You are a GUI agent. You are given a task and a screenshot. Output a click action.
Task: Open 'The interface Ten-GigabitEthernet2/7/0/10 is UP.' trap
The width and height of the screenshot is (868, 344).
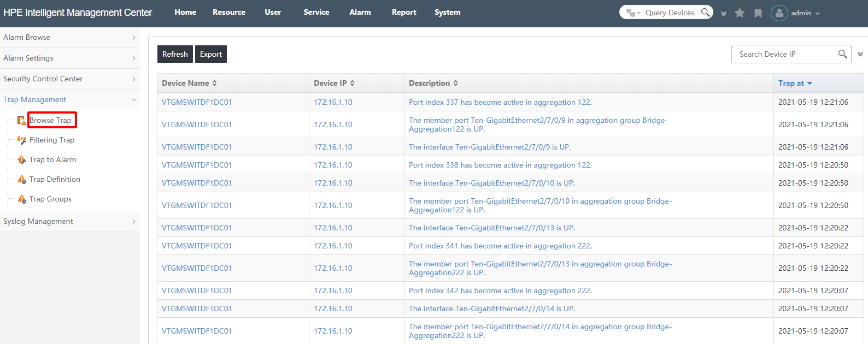pos(492,183)
